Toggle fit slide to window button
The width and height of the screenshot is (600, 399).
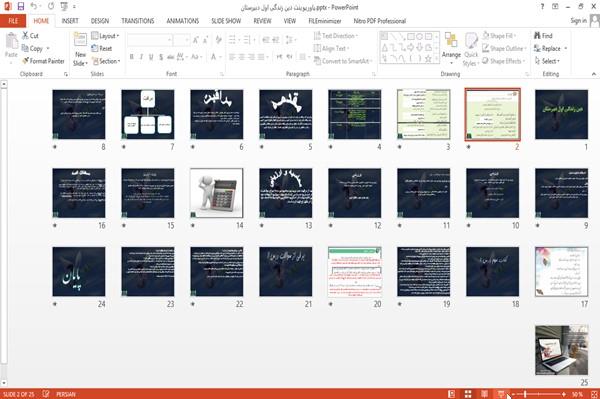tap(594, 394)
